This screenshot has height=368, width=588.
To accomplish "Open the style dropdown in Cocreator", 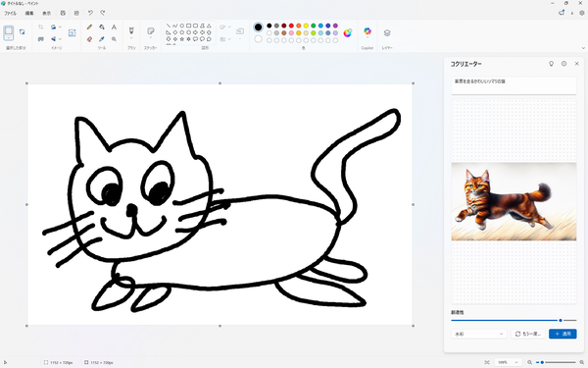I will [479, 334].
